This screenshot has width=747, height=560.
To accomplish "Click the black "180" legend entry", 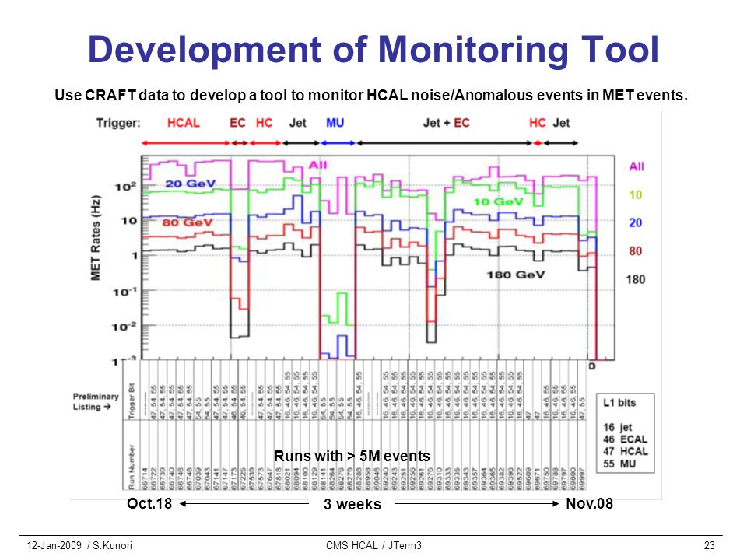I will (636, 279).
